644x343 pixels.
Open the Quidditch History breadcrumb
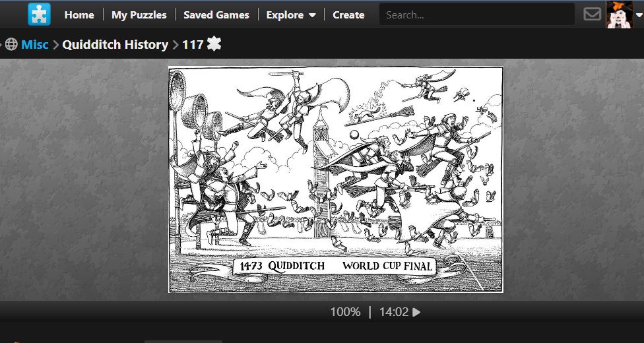click(115, 44)
